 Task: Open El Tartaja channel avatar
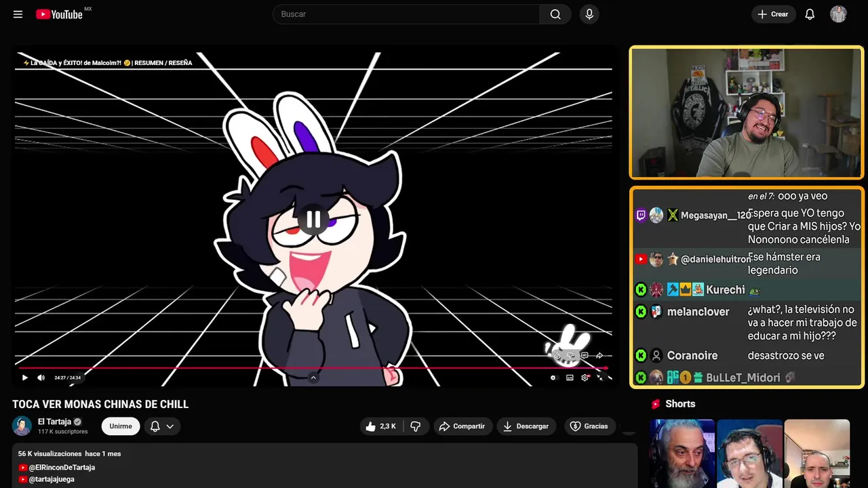pos(22,426)
